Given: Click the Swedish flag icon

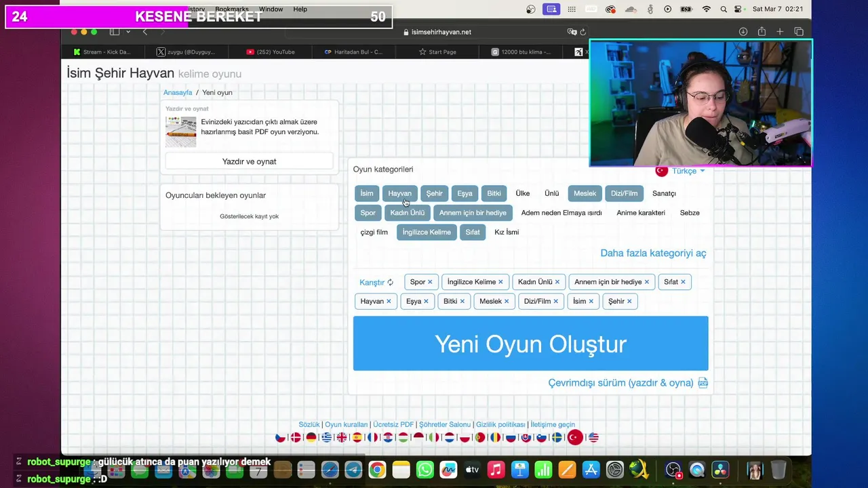Looking at the screenshot, I should [557, 437].
